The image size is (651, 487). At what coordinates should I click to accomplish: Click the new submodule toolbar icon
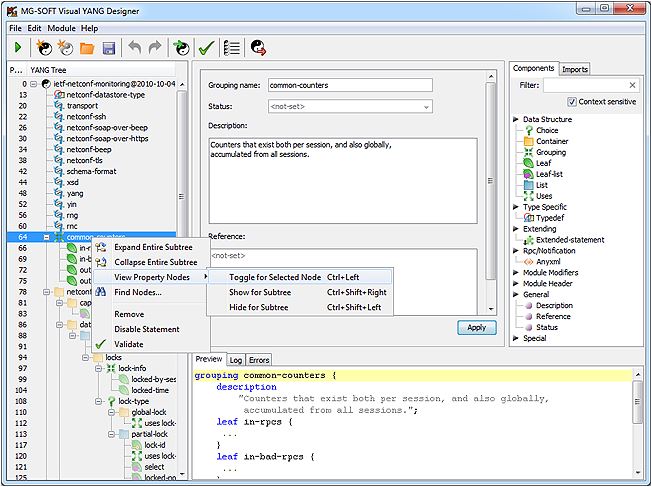[x=65, y=48]
